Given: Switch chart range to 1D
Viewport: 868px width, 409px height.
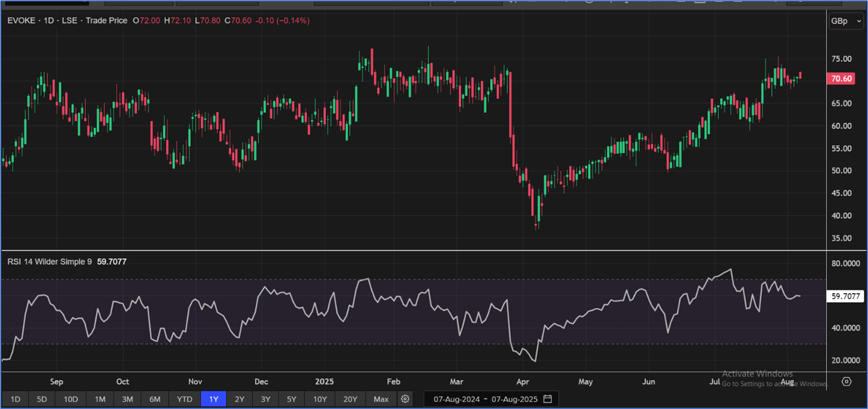Looking at the screenshot, I should (x=16, y=399).
